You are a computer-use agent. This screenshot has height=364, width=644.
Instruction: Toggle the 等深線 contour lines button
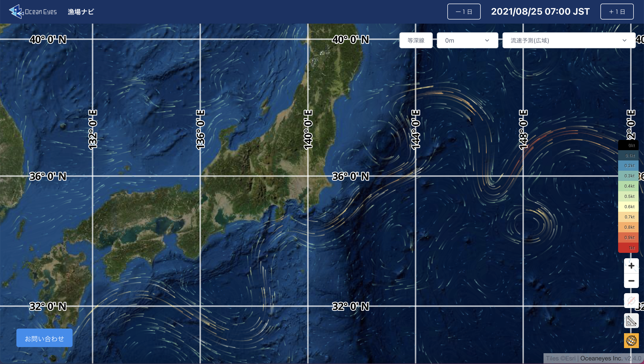point(416,40)
